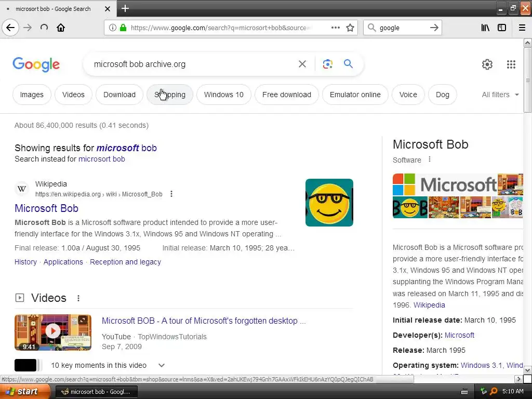
Task: Click the vertical scrollbar up arrow
Action: click(527, 43)
